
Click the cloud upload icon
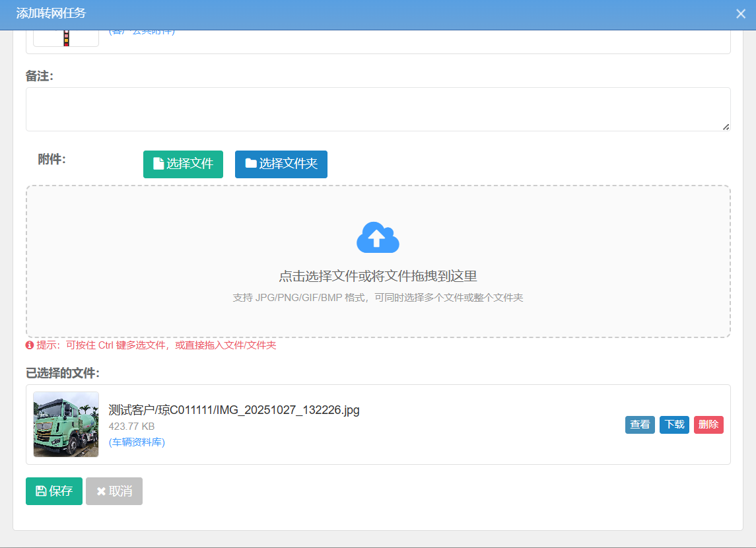click(378, 238)
